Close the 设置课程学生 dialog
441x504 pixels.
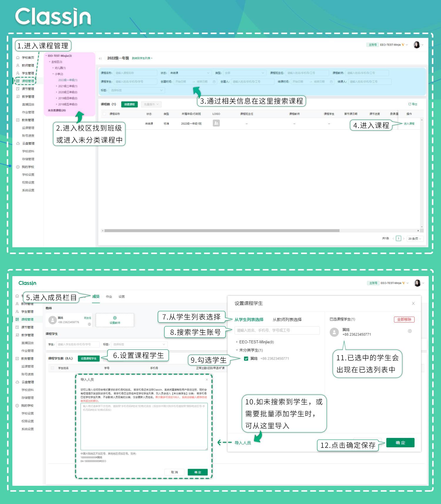(x=413, y=303)
